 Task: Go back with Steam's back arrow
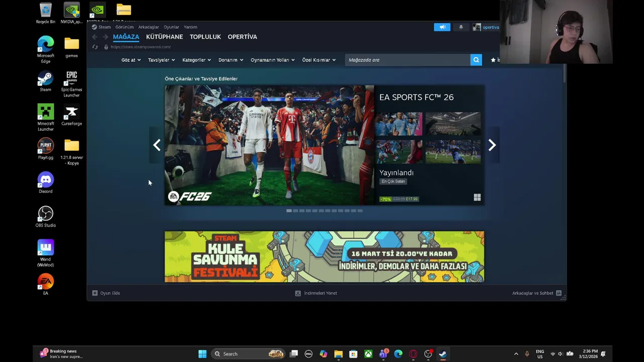95,37
